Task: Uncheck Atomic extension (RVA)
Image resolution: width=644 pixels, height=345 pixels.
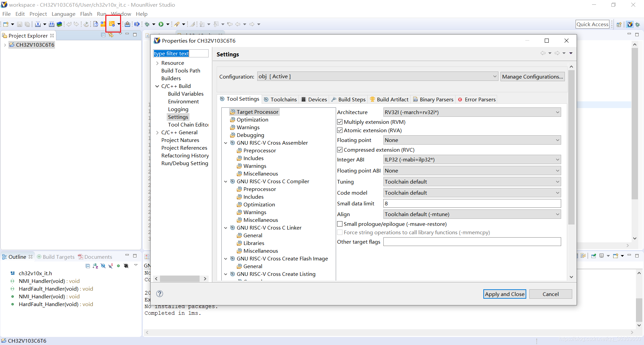Action: 340,130
